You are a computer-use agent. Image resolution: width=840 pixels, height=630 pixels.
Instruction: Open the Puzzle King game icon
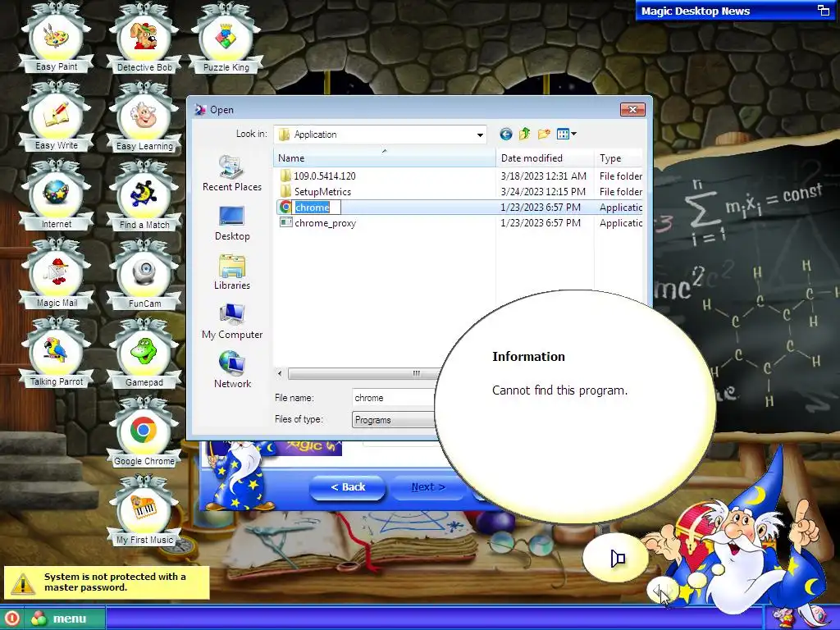(226, 38)
